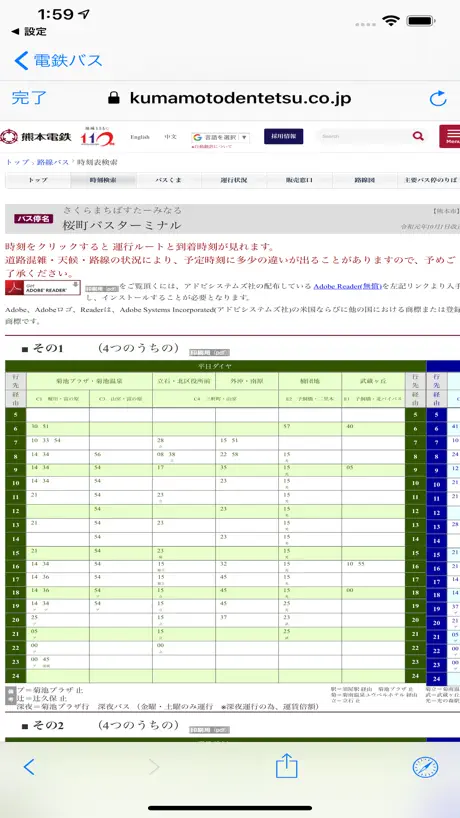Viewport: 460px width, 818px height.
Task: Open the Adobe Reader(無償) hyperlink
Action: pyautogui.click(x=348, y=286)
